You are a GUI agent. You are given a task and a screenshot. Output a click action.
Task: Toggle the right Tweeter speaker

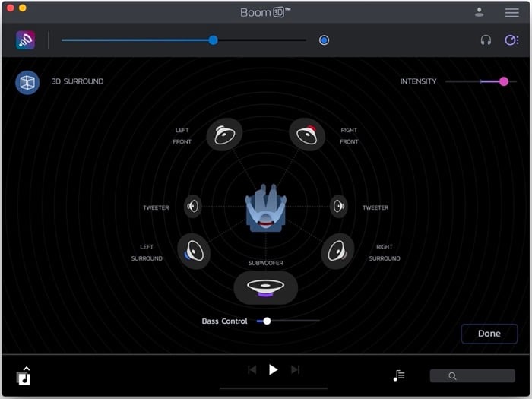pos(339,206)
